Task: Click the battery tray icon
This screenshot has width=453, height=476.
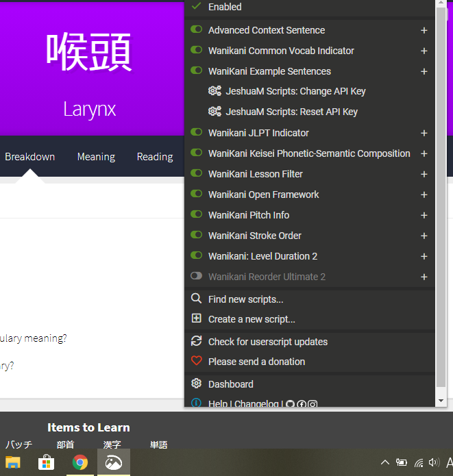Action: click(402, 462)
